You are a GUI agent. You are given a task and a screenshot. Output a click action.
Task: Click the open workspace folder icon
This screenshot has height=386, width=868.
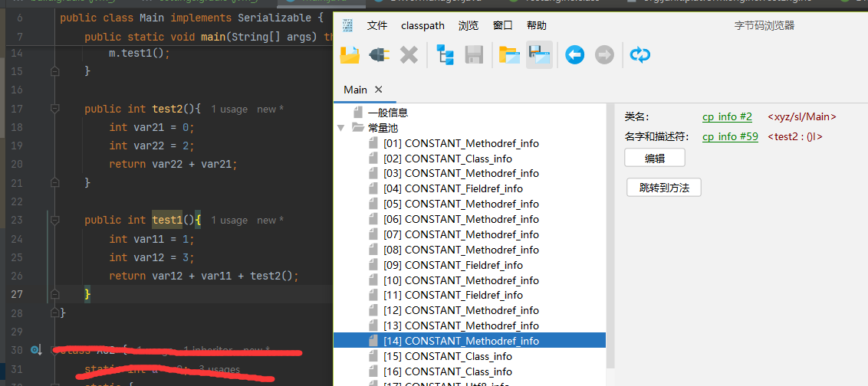509,55
